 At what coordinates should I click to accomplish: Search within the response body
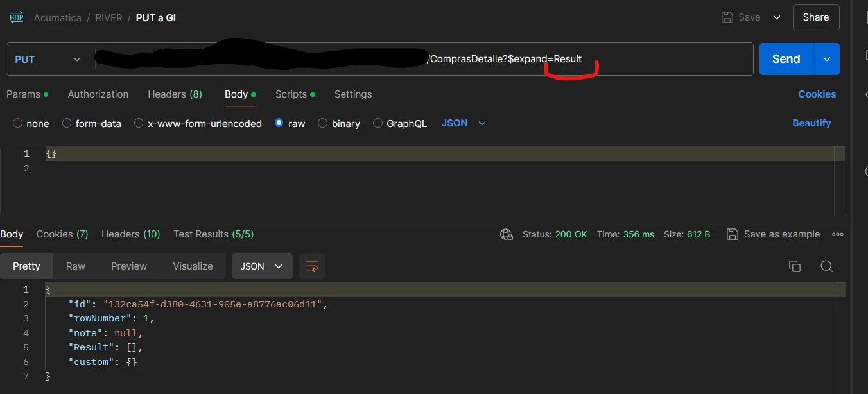[x=827, y=266]
